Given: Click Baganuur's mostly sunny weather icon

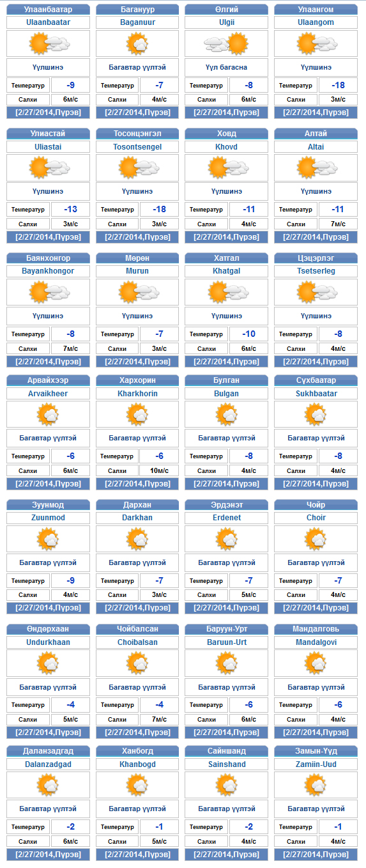Looking at the screenshot, I should (x=137, y=44).
